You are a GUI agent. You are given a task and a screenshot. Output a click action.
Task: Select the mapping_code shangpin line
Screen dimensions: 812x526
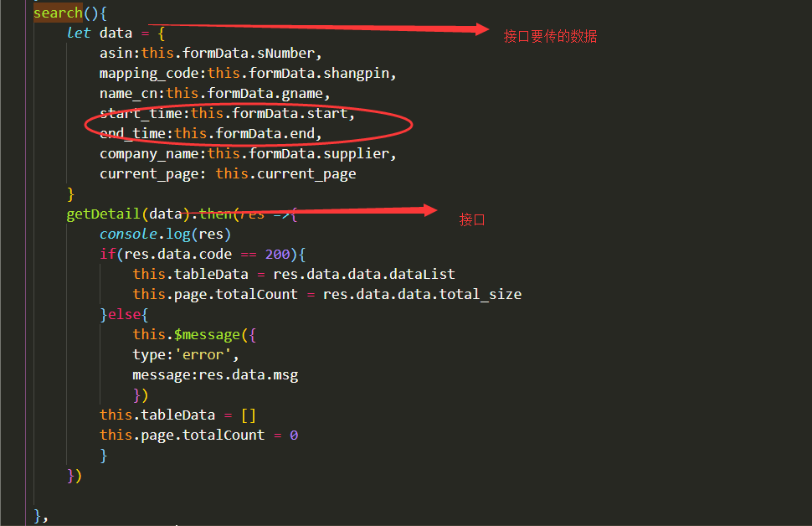(248, 74)
